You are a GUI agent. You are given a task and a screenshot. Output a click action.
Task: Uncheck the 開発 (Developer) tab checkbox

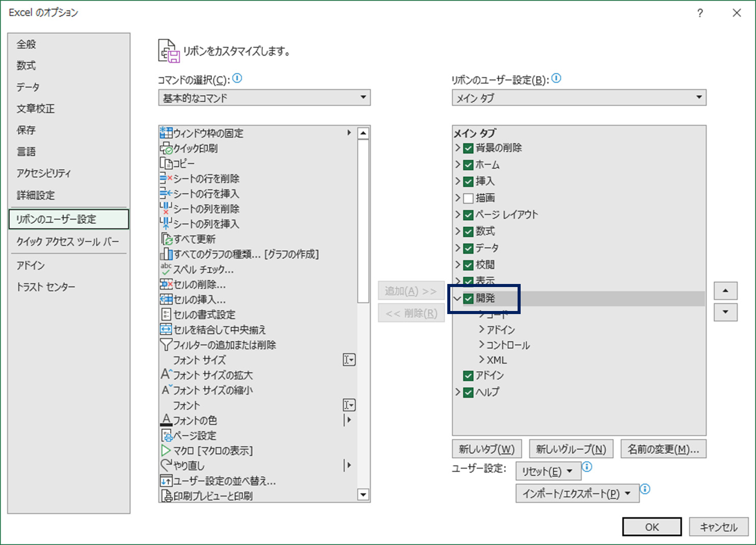[468, 299]
